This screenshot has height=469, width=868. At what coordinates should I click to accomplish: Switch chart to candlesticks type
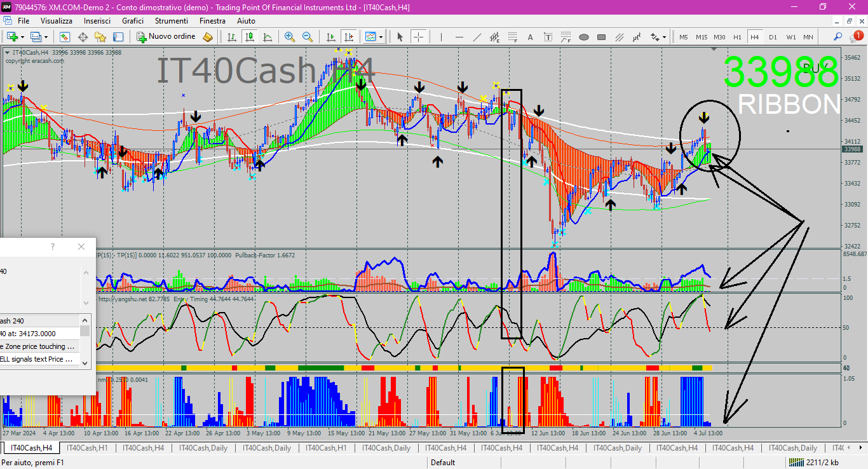pyautogui.click(x=250, y=37)
